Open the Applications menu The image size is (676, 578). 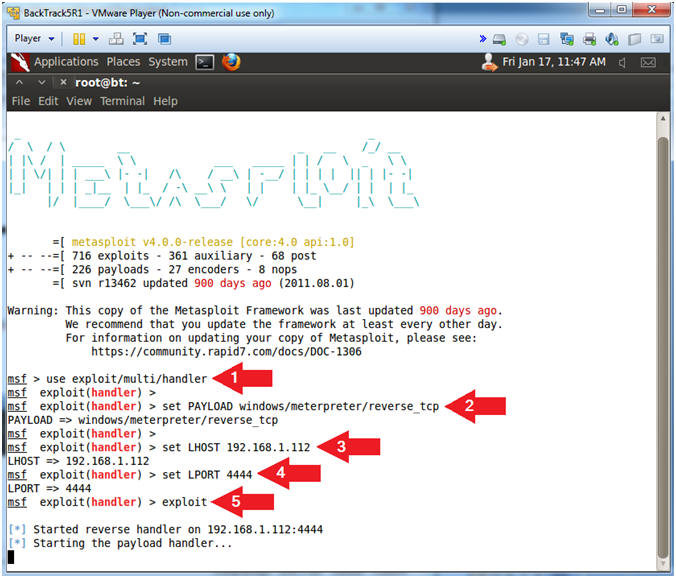coord(66,62)
